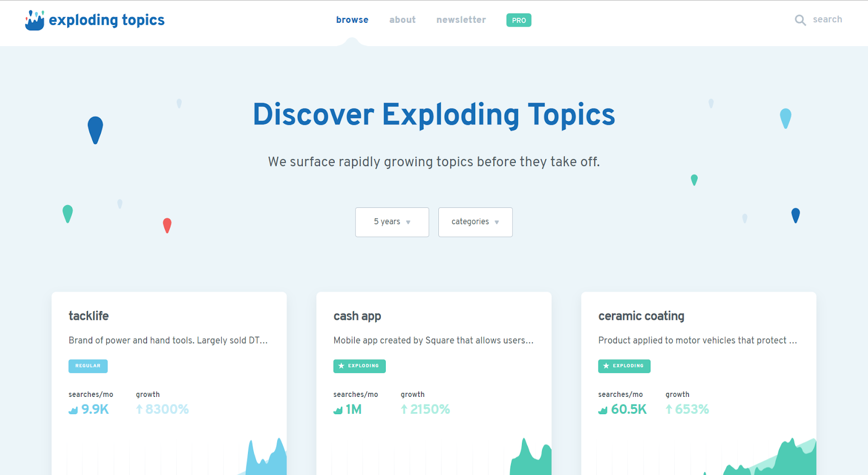This screenshot has height=475, width=868.
Task: Click the star in cash app EXPLODING badge
Action: pos(341,366)
